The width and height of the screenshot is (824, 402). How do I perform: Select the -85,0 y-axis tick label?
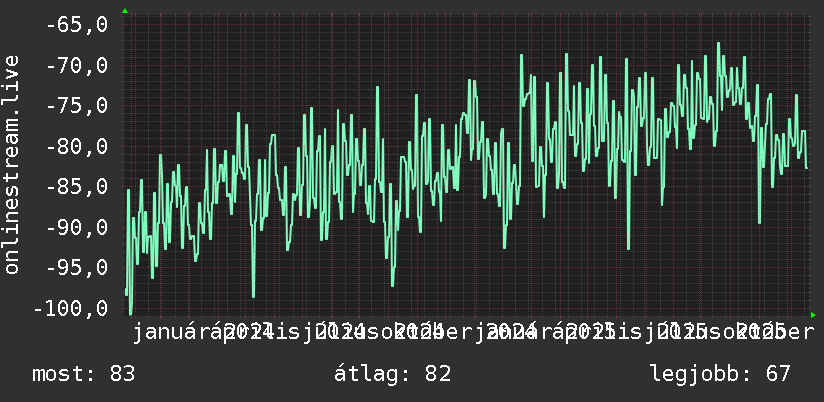click(78, 187)
